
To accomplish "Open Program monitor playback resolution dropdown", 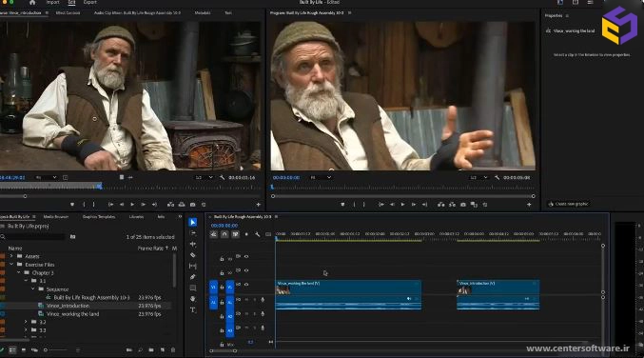I will (x=478, y=177).
